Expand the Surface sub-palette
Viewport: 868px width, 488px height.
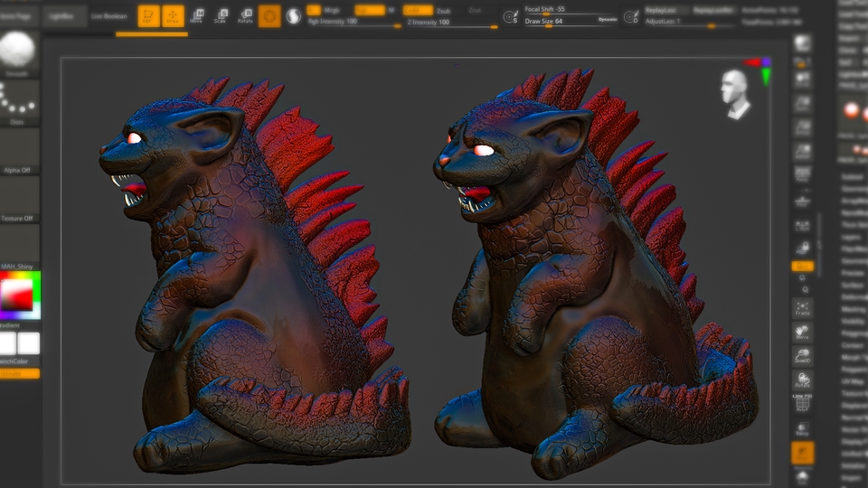pyautogui.click(x=853, y=285)
